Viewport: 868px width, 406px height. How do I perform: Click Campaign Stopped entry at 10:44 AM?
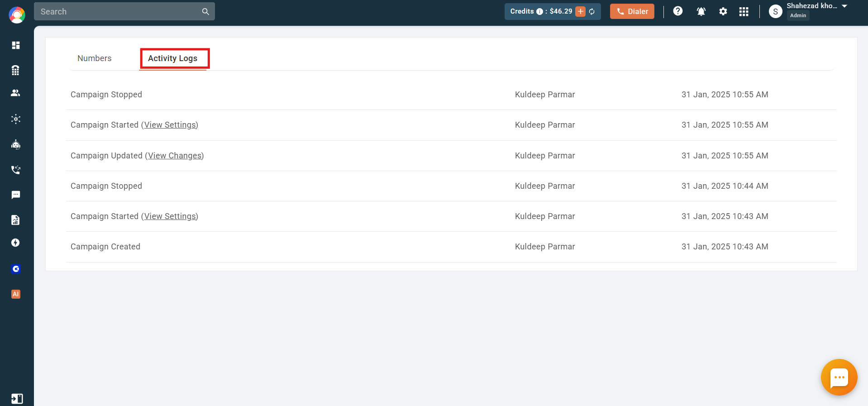pos(106,186)
